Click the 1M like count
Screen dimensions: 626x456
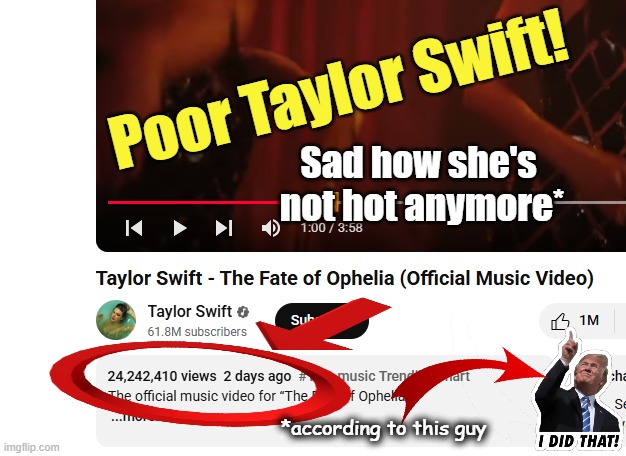[589, 320]
